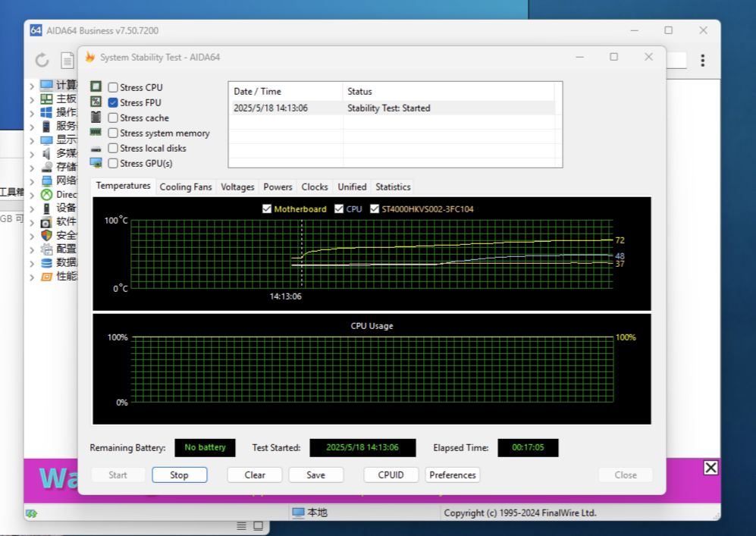Switch to the Cooling Fans tab
This screenshot has height=536, width=756.
click(186, 187)
